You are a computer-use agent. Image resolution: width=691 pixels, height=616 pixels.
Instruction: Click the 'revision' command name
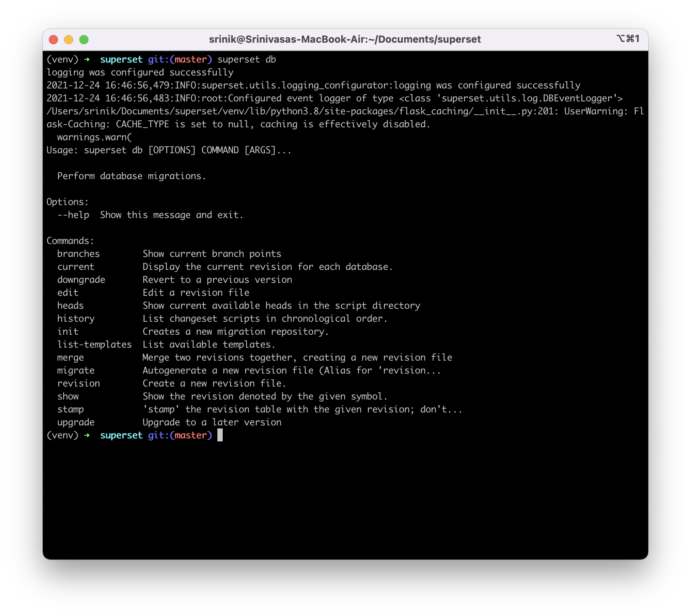point(79,383)
